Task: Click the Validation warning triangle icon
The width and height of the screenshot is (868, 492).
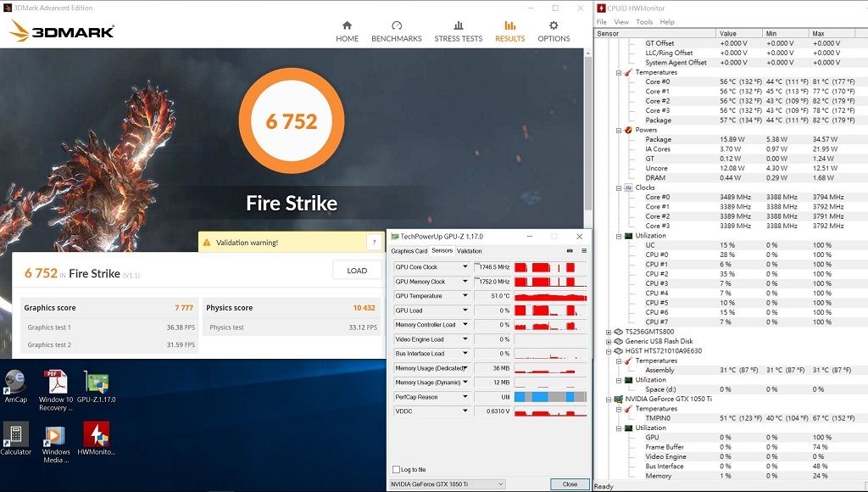Action: click(207, 242)
